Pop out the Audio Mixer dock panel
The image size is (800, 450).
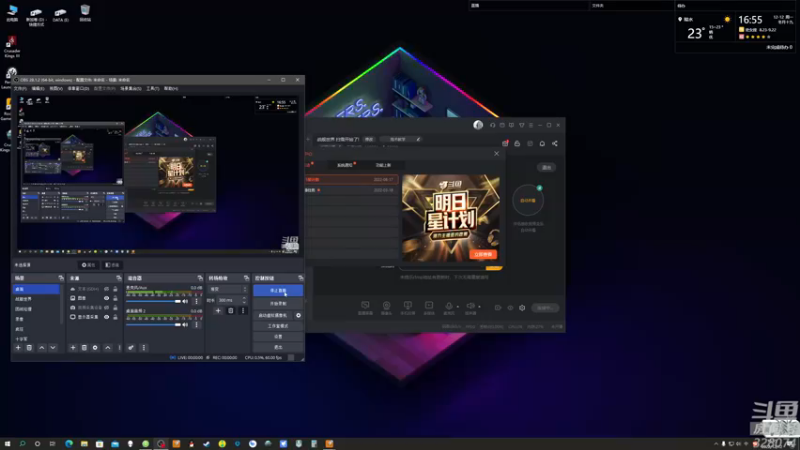pyautogui.click(x=200, y=278)
